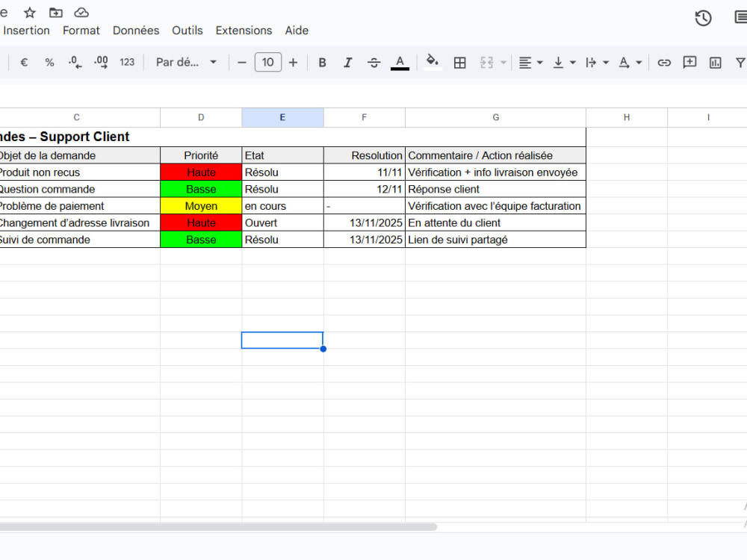Screen dimensions: 747x560
Task: Open fill color picker
Action: (433, 63)
